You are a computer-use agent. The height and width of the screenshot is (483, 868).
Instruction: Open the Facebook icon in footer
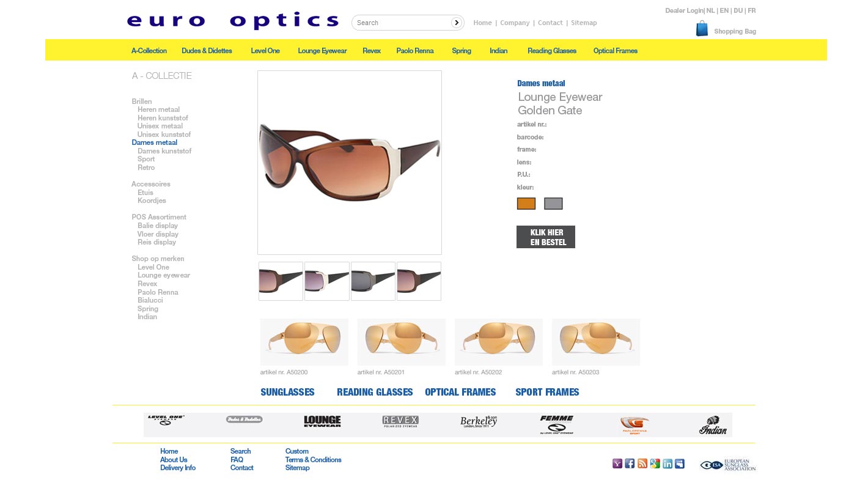click(x=630, y=463)
